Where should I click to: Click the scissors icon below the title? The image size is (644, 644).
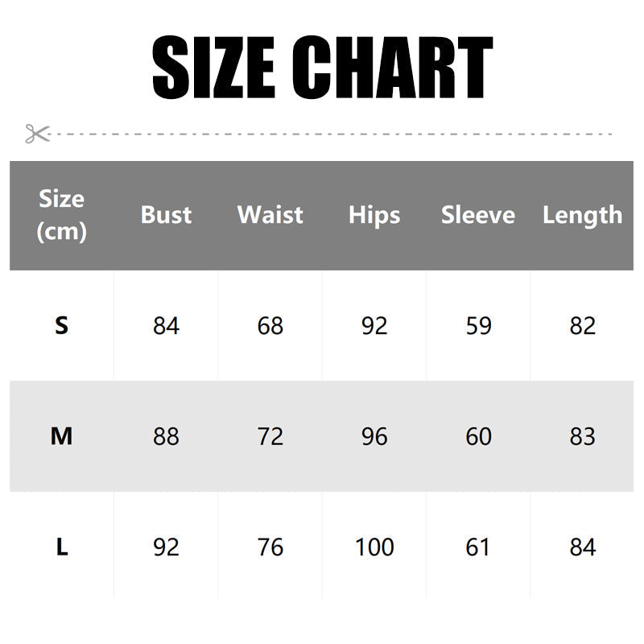[37, 134]
